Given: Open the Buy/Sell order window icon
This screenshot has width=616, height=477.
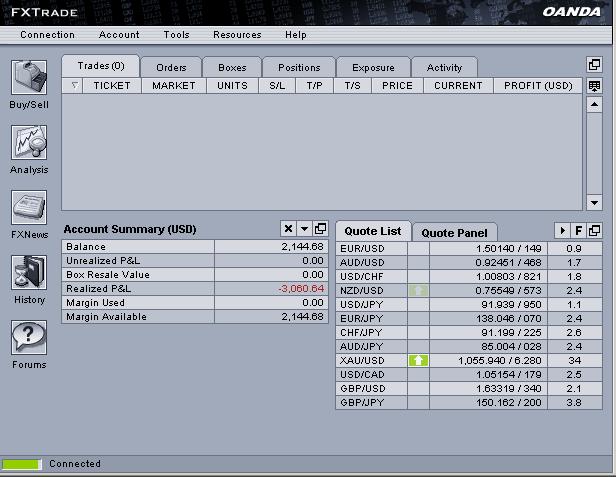Looking at the screenshot, I should pos(29,77).
